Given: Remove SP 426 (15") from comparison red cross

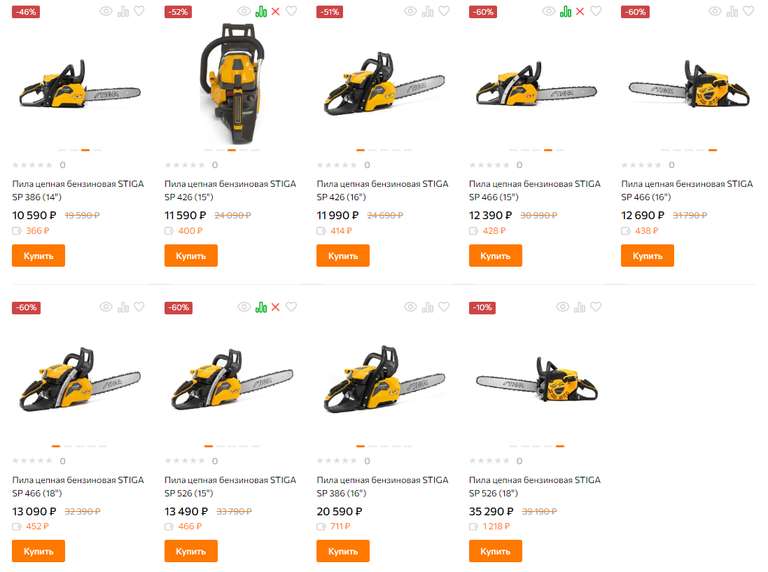Looking at the screenshot, I should [276, 11].
